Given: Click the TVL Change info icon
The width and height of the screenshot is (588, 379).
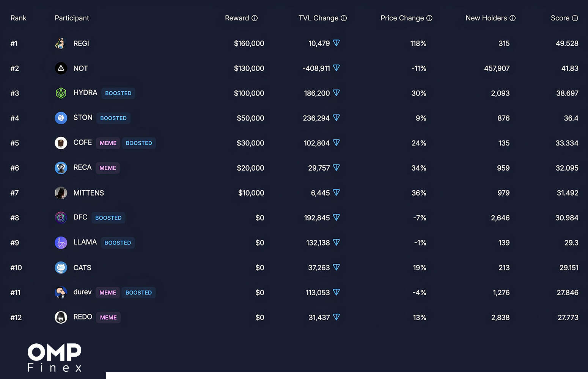Looking at the screenshot, I should pyautogui.click(x=344, y=18).
